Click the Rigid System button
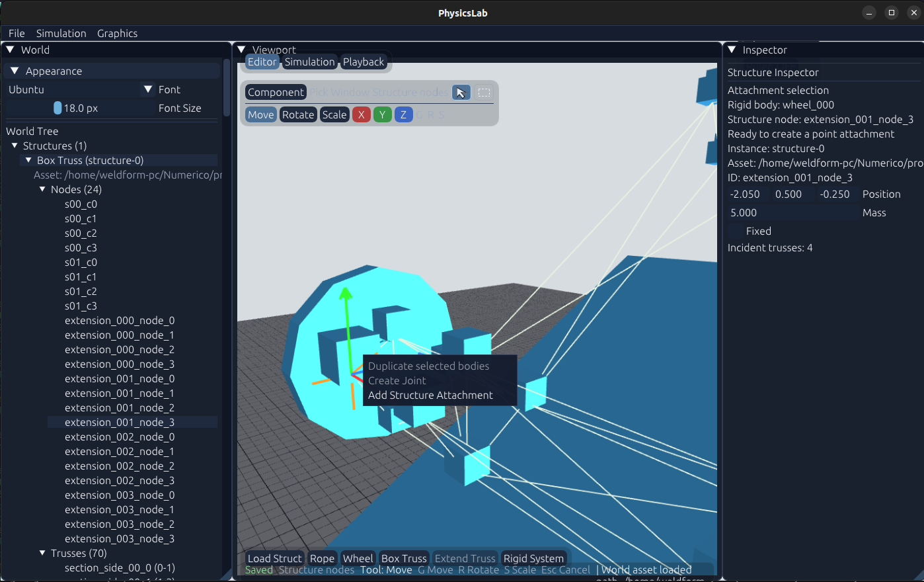The image size is (924, 582). [533, 558]
